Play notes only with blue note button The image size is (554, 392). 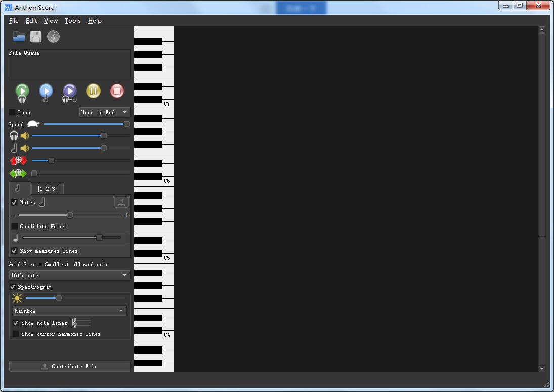click(46, 93)
